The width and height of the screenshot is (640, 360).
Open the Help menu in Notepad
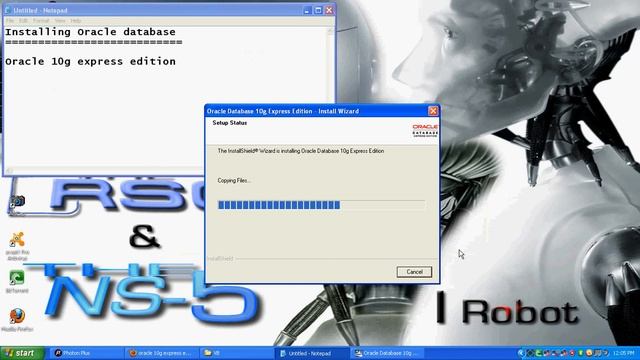pos(76,20)
